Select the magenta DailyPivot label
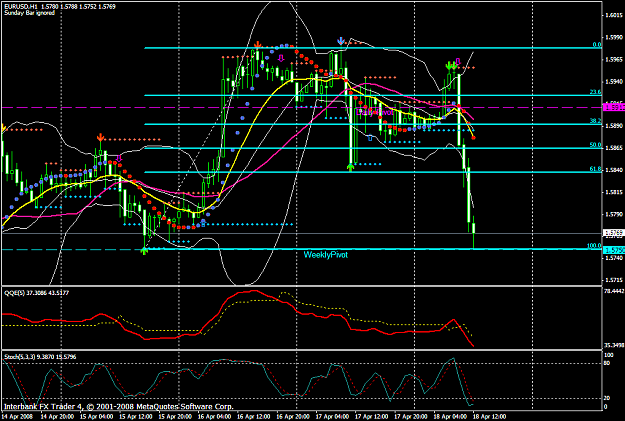 375,112
